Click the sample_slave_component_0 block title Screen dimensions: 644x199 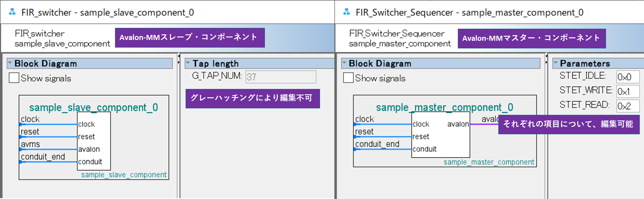[x=93, y=107]
